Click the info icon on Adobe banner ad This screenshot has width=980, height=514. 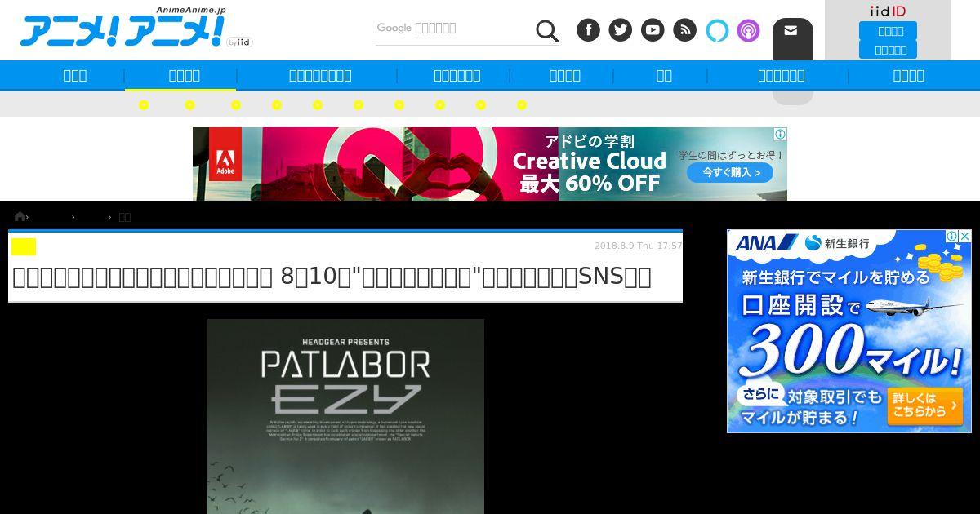click(780, 134)
